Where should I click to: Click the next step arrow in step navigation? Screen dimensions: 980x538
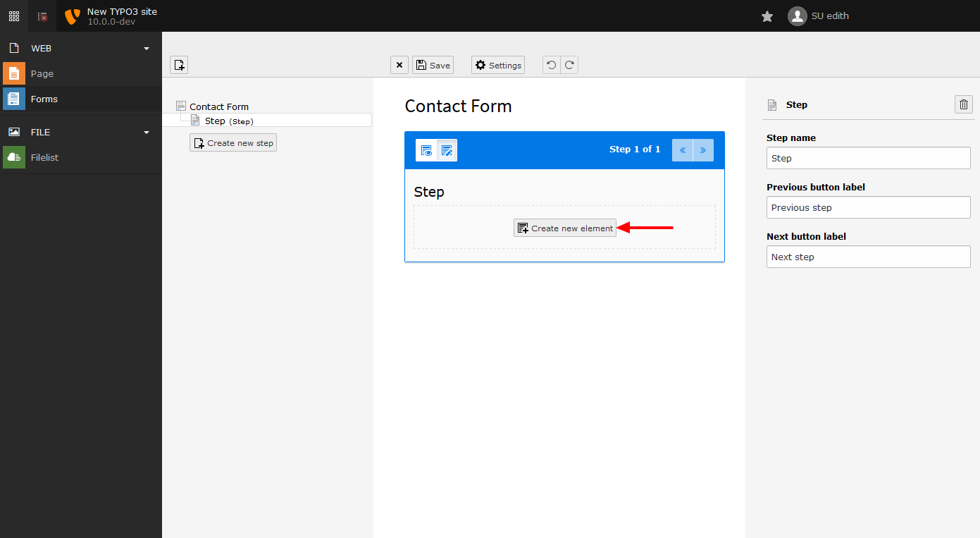pos(702,150)
